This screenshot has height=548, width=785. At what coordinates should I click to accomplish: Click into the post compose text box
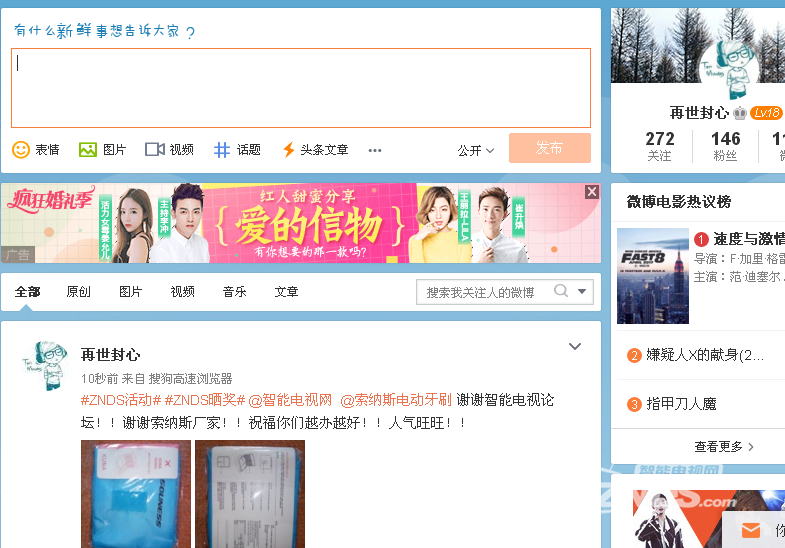point(301,88)
